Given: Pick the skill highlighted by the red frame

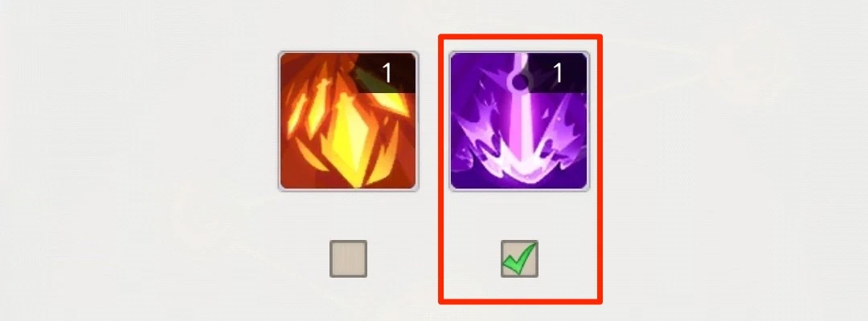Looking at the screenshot, I should pos(518,121).
